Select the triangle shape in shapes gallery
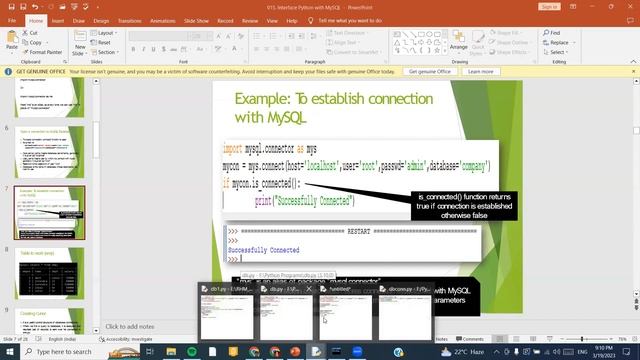 coord(397,42)
